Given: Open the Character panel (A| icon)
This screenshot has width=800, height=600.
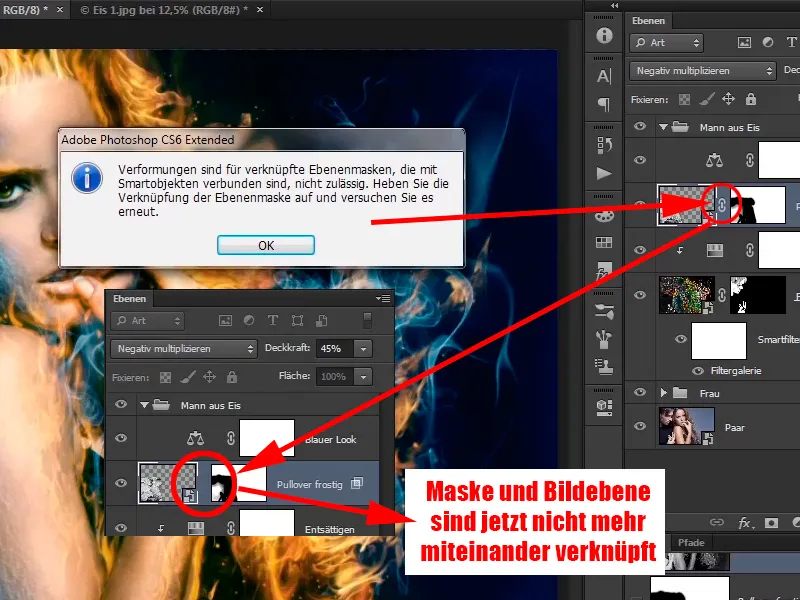Looking at the screenshot, I should point(604,77).
